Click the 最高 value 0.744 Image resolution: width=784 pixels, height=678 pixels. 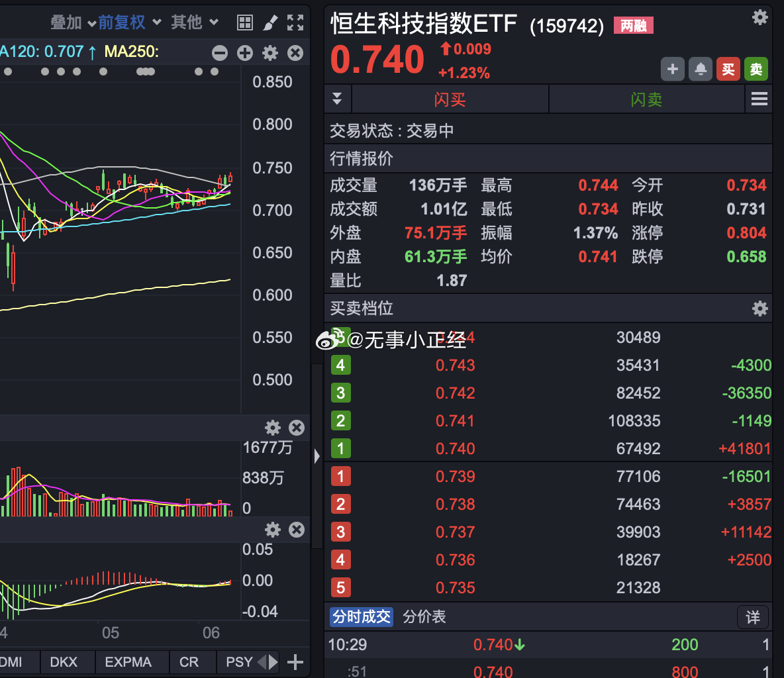[x=598, y=185]
